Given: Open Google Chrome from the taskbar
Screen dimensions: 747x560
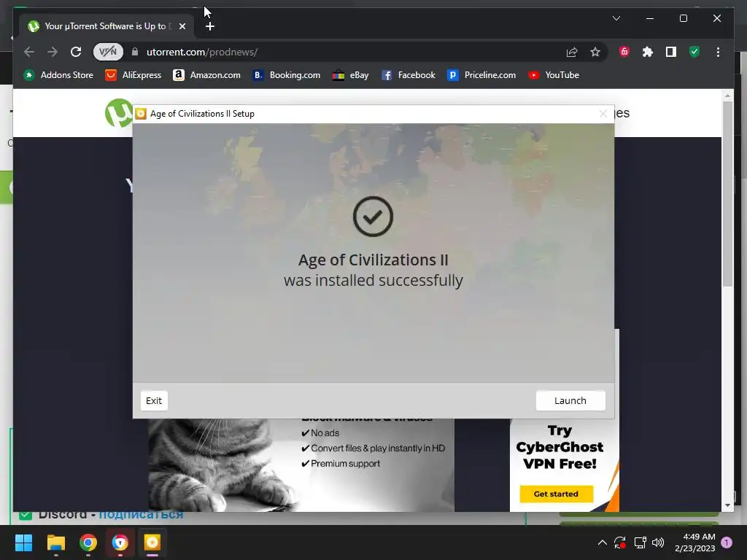Looking at the screenshot, I should 88,542.
